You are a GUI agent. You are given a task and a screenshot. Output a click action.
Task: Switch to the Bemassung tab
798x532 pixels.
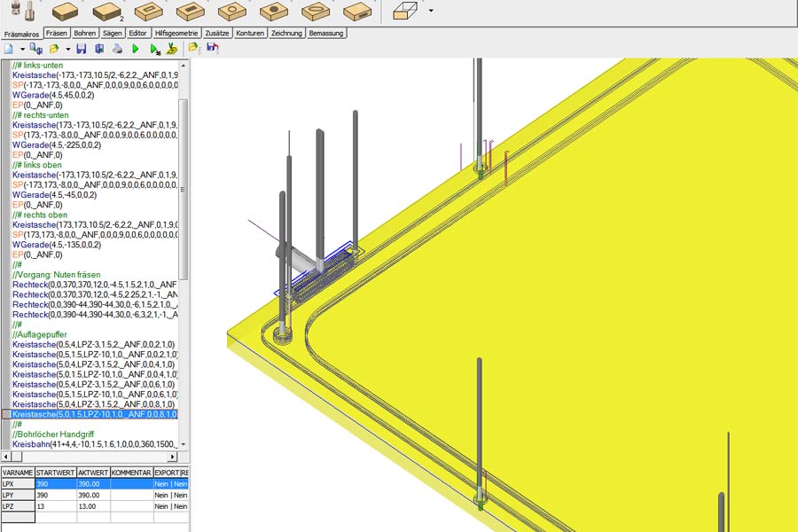tap(326, 33)
